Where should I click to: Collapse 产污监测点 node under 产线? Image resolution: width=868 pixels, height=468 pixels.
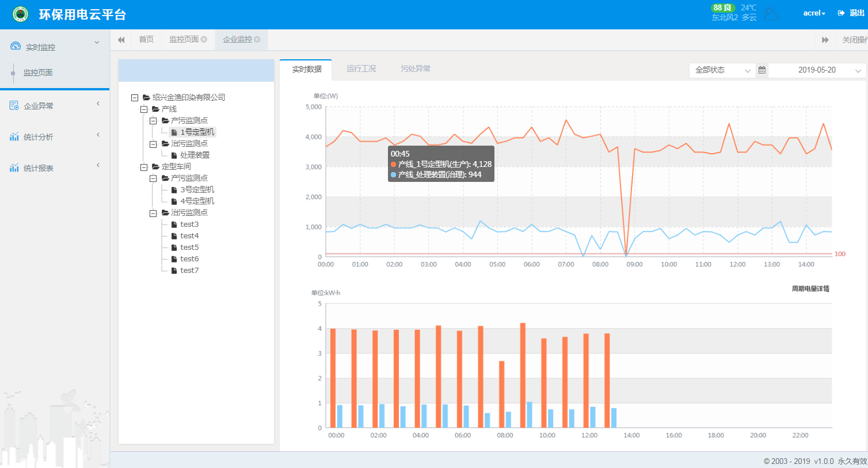tap(153, 121)
